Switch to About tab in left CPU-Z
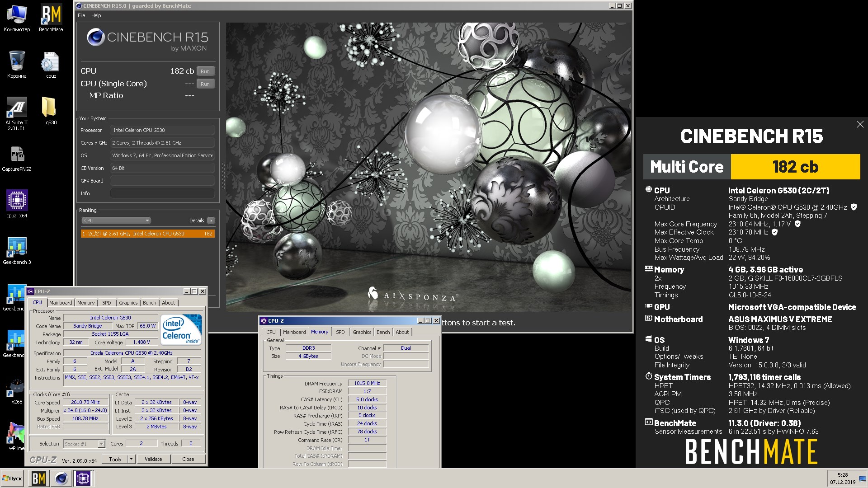This screenshot has width=868, height=488. click(169, 303)
